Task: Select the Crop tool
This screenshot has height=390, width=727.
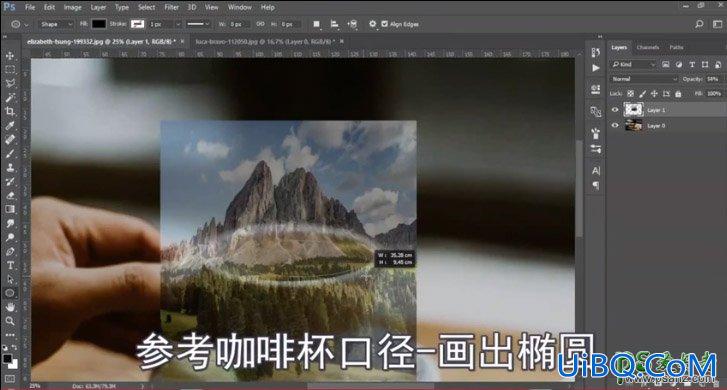Action: 10,111
